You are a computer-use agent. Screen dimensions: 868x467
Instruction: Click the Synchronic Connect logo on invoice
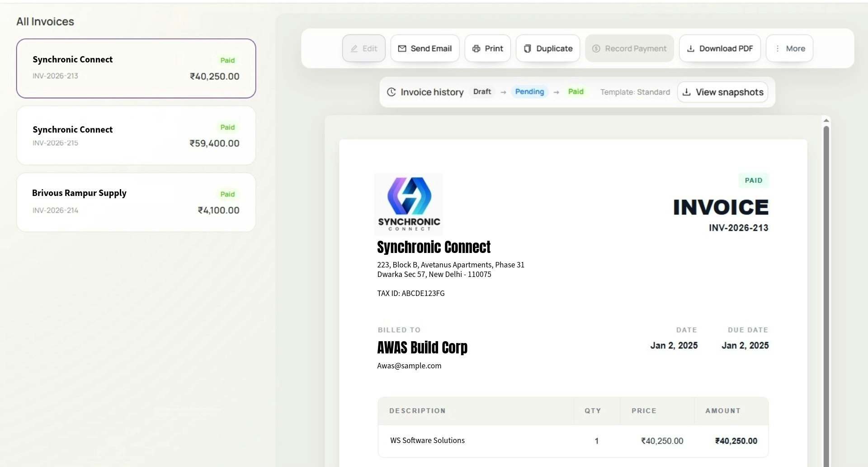coord(409,204)
